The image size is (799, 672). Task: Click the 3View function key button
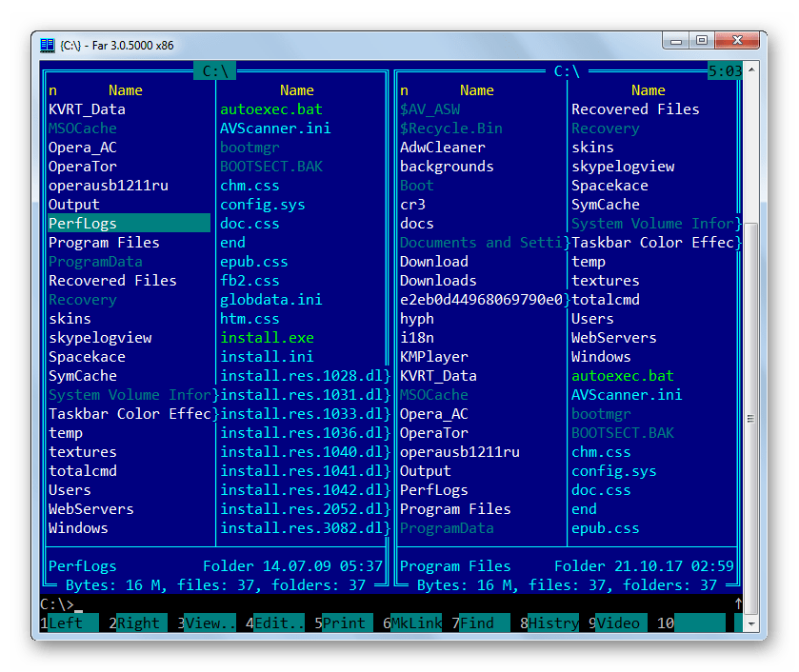point(207,623)
